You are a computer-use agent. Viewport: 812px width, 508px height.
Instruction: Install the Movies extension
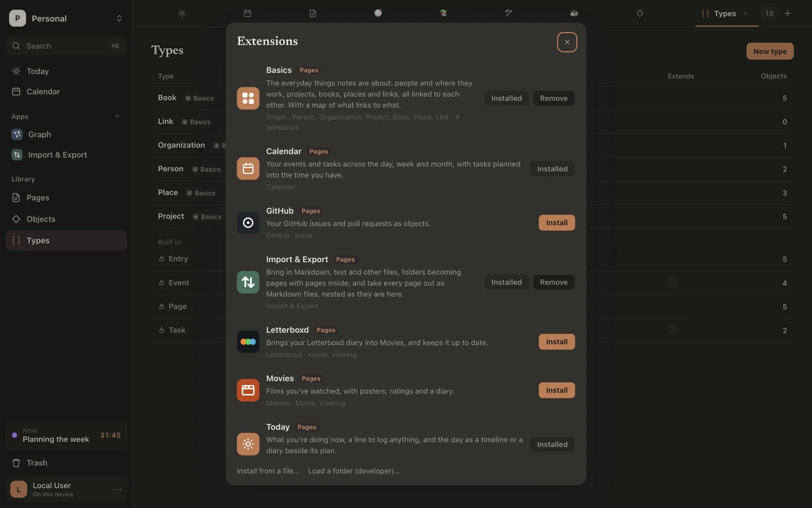pos(557,390)
